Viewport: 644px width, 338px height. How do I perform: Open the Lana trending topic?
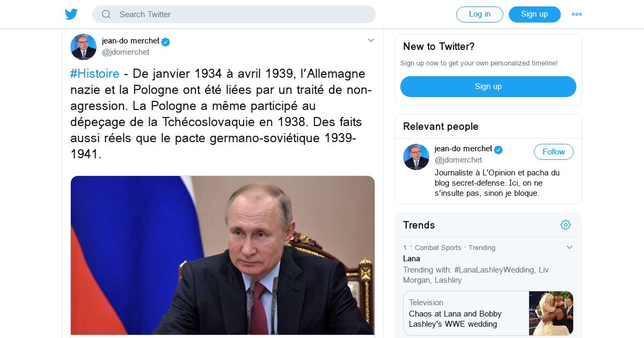(412, 259)
